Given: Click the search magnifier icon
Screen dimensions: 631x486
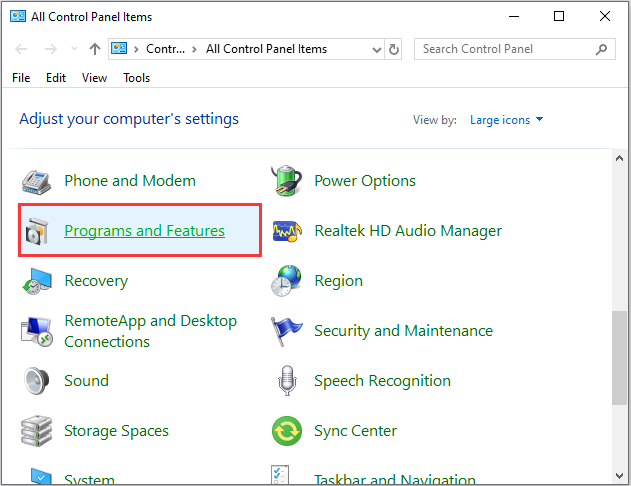Looking at the screenshot, I should tap(601, 49).
